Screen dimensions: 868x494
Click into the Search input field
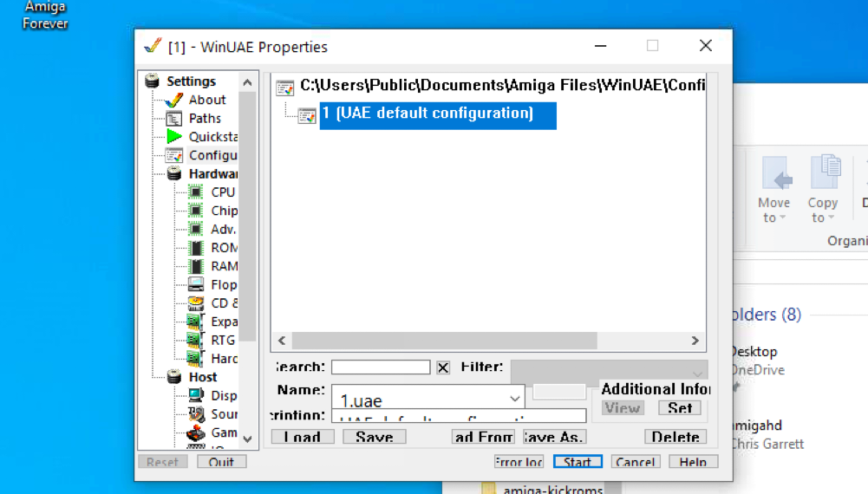381,367
